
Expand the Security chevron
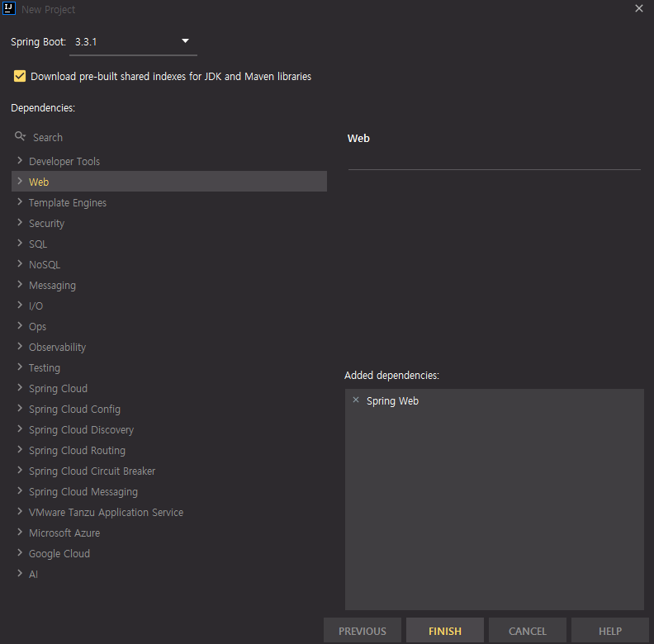20,222
